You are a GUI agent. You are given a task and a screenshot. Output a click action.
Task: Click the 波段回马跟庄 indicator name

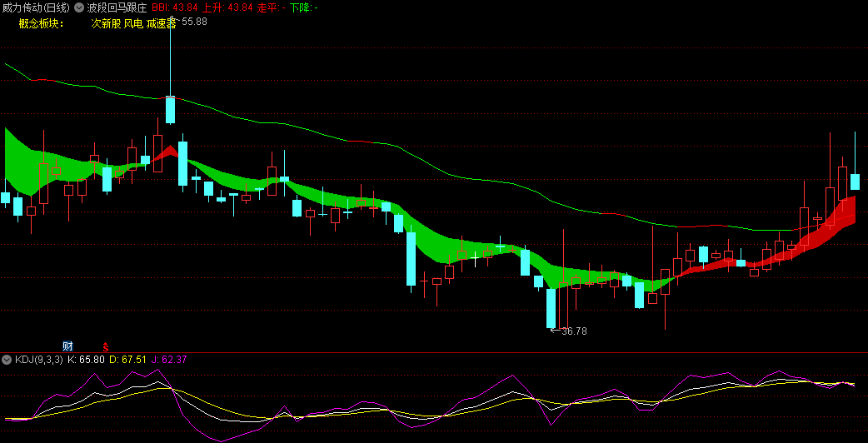click(117, 7)
